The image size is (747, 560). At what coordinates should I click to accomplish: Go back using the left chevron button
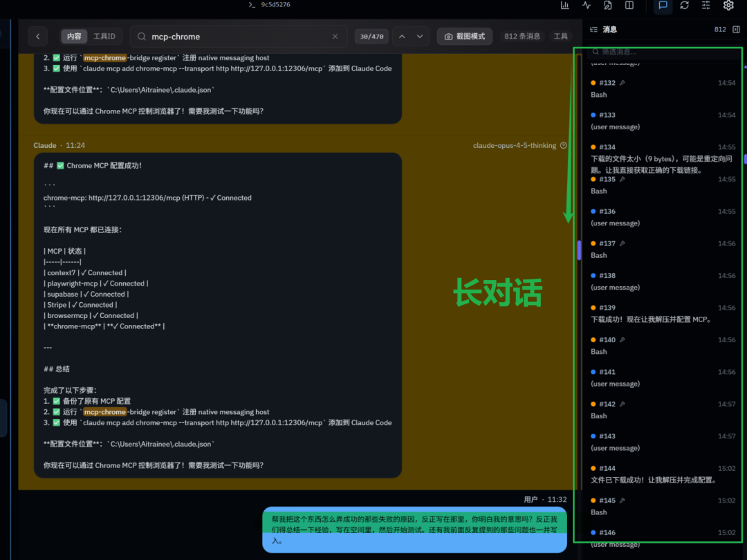(37, 37)
